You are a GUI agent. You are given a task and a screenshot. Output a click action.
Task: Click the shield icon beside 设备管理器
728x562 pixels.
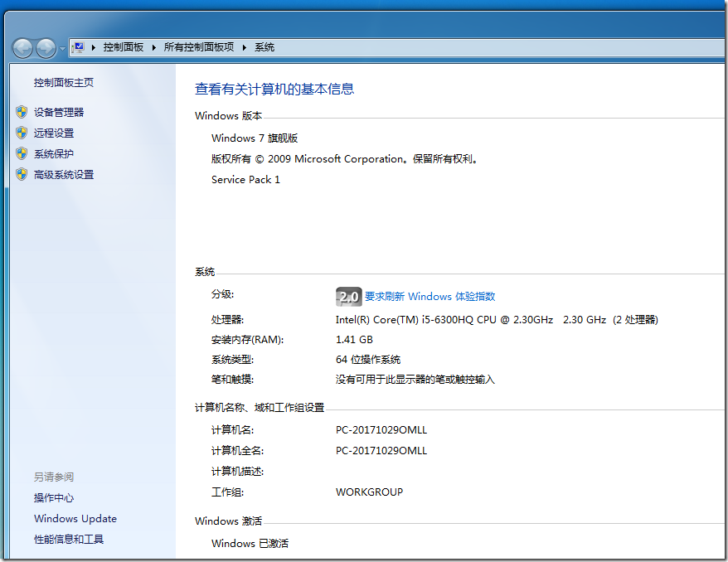[x=22, y=112]
